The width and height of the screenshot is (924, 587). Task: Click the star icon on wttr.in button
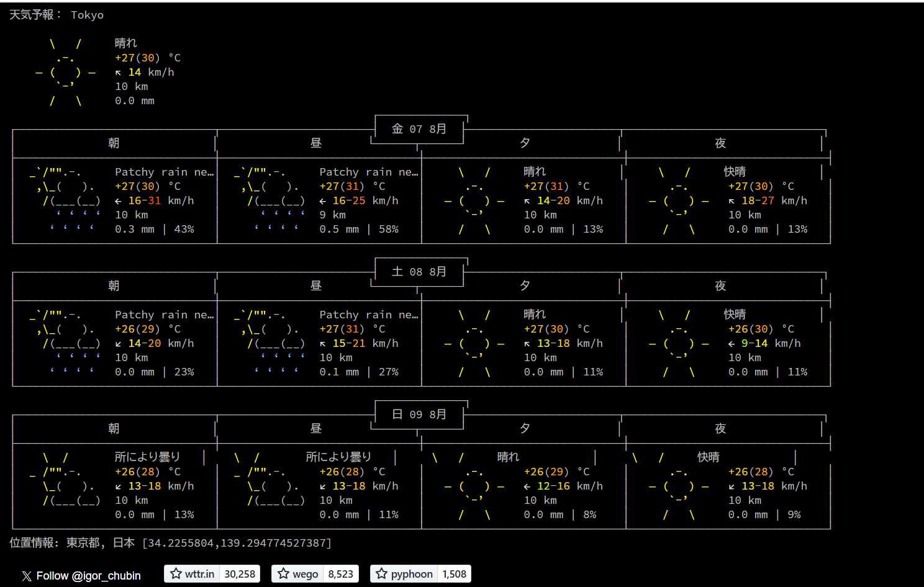pyautogui.click(x=176, y=574)
